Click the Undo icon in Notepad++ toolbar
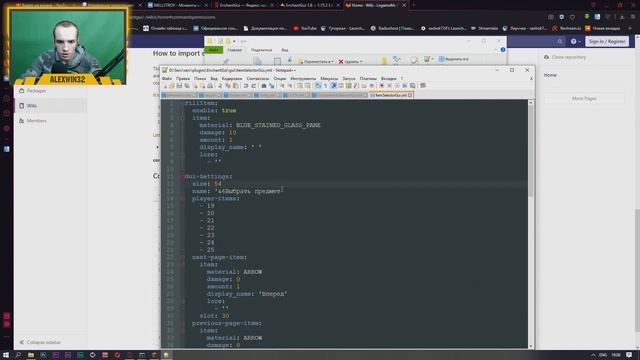640x360 pixels. [245, 86]
